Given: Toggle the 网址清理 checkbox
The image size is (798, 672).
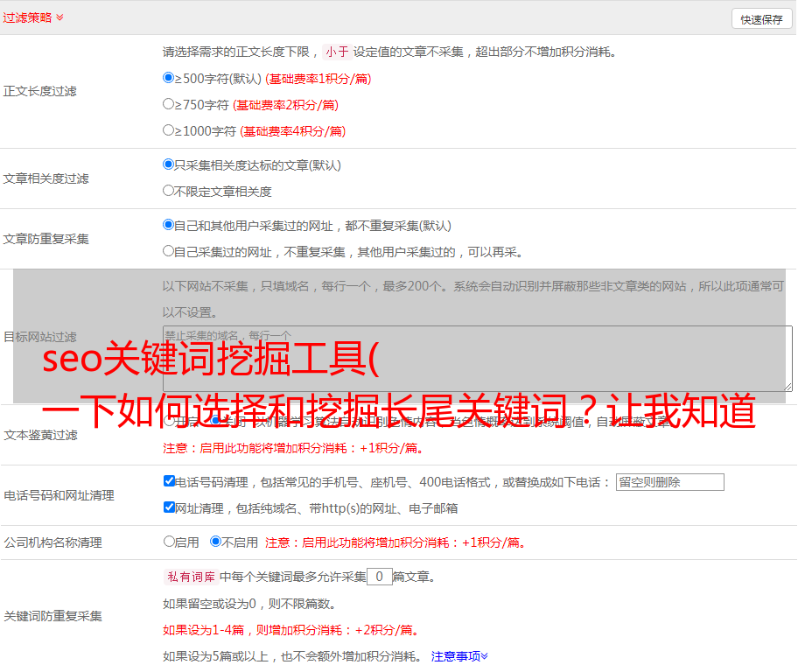Looking at the screenshot, I should point(169,507).
